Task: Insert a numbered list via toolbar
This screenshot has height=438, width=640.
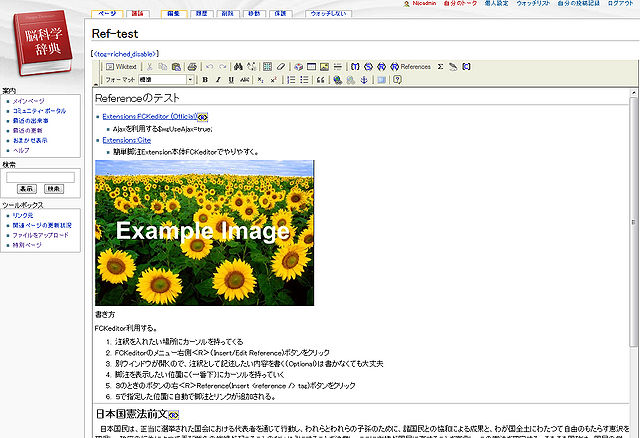Action: pos(291,79)
